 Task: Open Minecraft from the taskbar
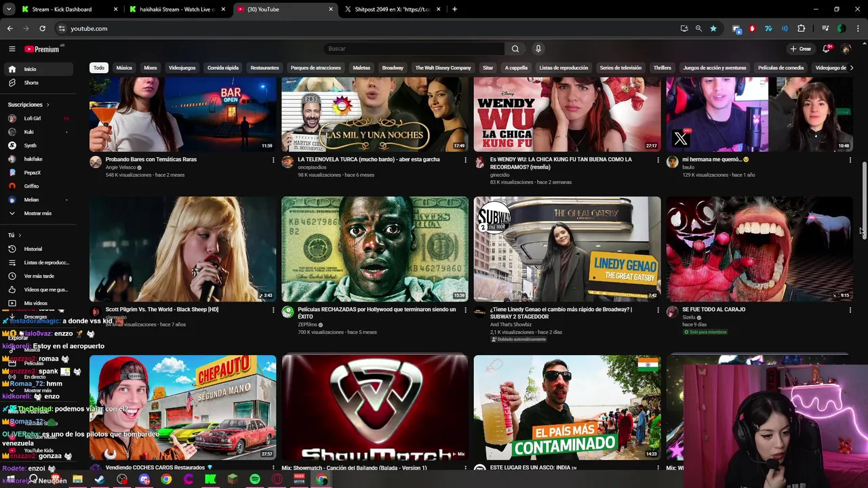pos(233,479)
